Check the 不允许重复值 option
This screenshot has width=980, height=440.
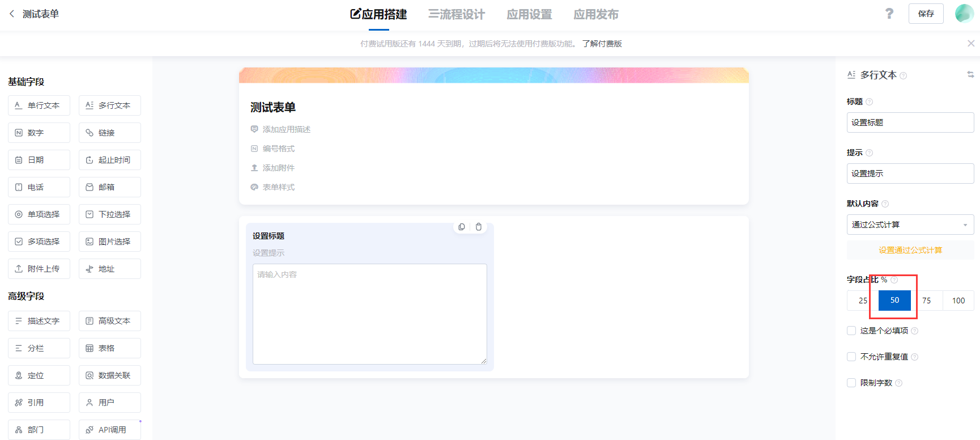tap(851, 357)
